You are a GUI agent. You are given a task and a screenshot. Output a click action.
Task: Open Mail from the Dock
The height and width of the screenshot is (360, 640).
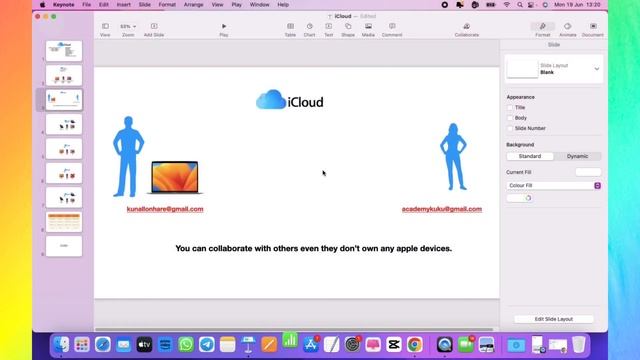123,344
